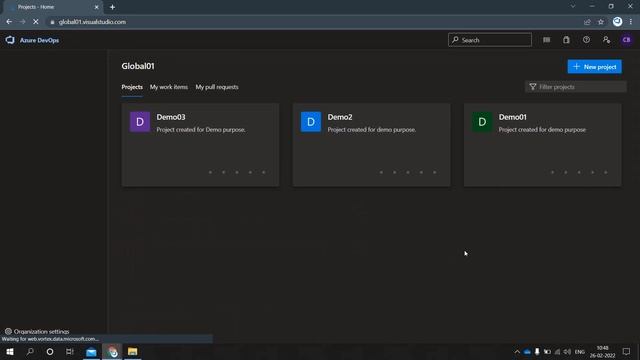Open the work items list icon in header
The height and width of the screenshot is (360, 640).
[x=547, y=40]
